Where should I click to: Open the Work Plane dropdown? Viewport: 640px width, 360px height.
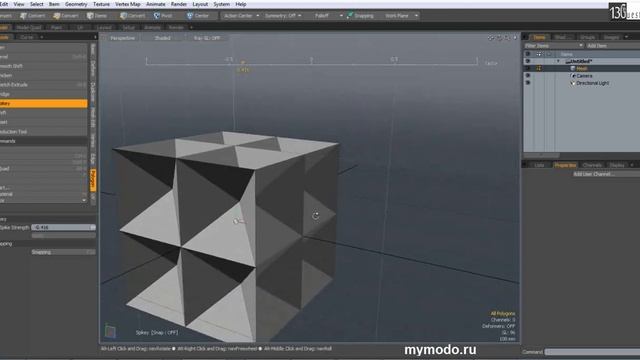click(x=401, y=16)
